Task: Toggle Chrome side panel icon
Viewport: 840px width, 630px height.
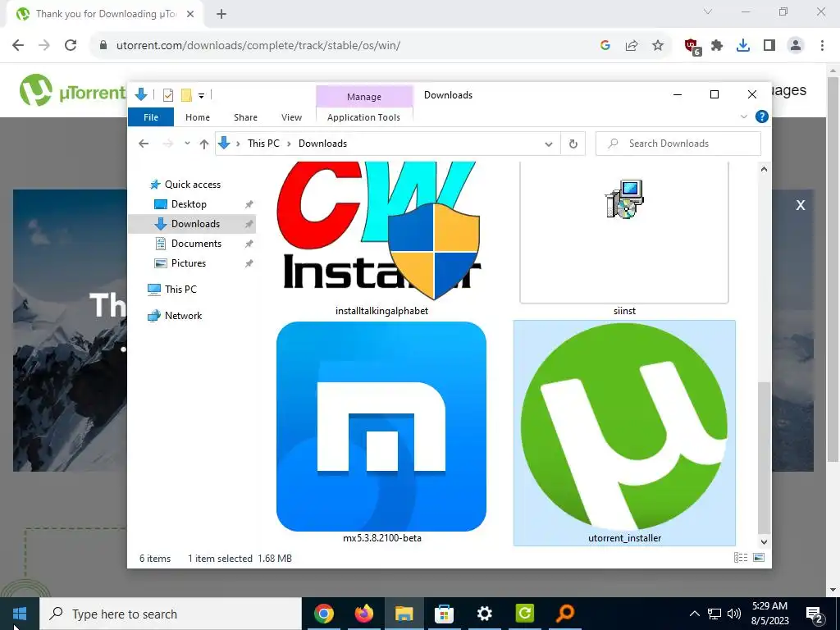Action: pyautogui.click(x=769, y=46)
